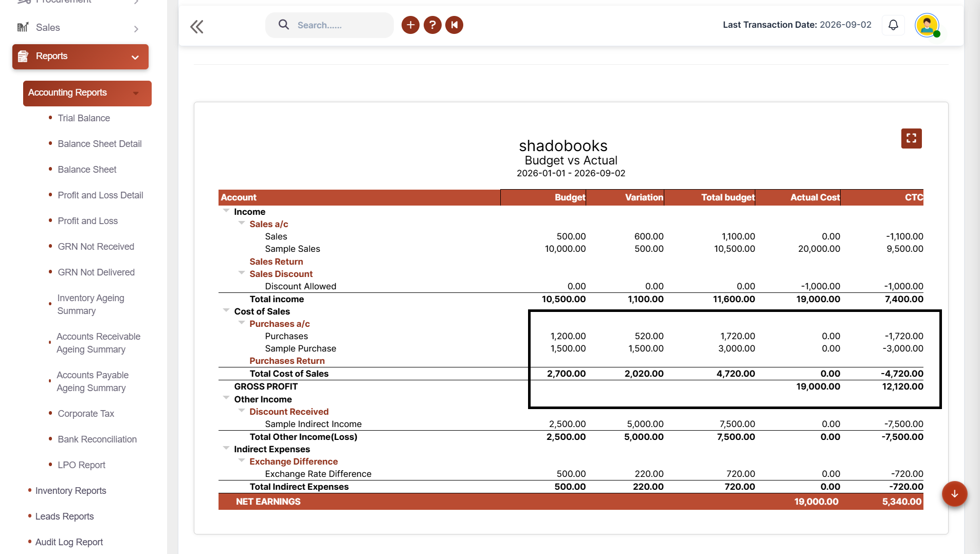The width and height of the screenshot is (980, 554).
Task: Open Bank Reconciliation report
Action: pos(97,439)
